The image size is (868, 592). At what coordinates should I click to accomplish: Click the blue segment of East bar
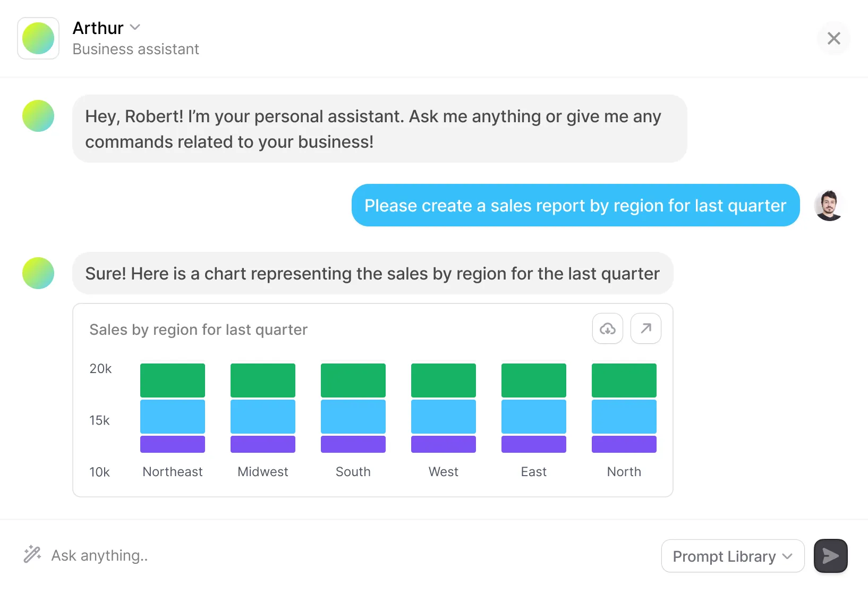[533, 417]
